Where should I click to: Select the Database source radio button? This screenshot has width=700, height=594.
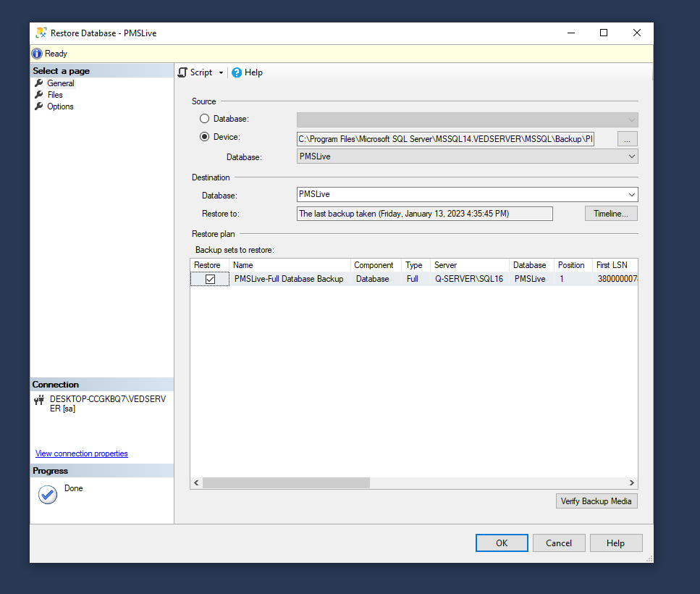205,119
